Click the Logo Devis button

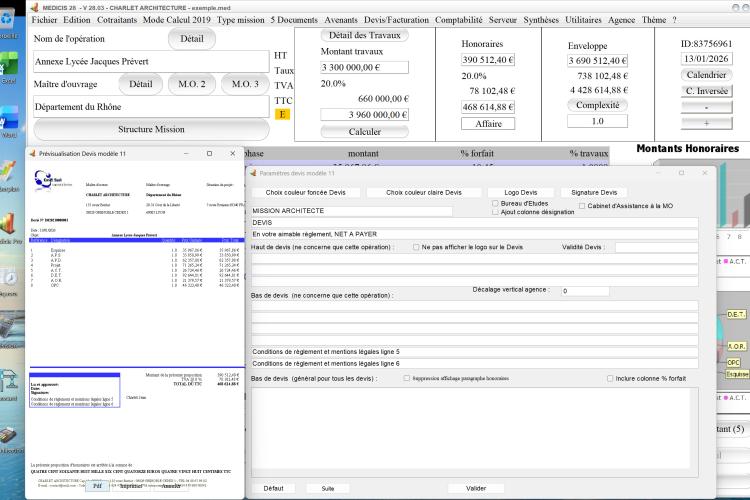(520, 192)
